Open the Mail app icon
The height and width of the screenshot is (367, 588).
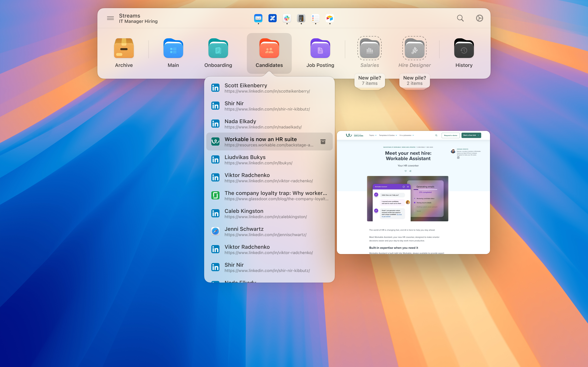point(258,18)
